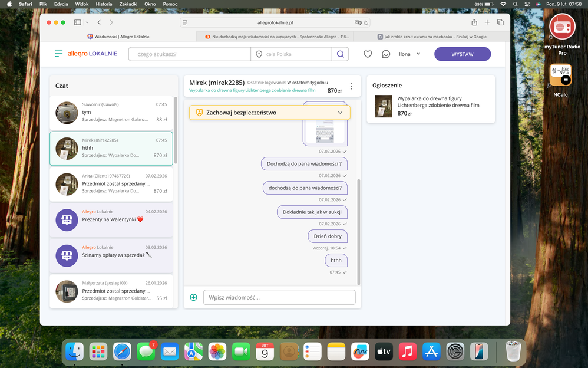Open the three-dot chat options menu
This screenshot has width=588, height=368.
click(x=351, y=87)
